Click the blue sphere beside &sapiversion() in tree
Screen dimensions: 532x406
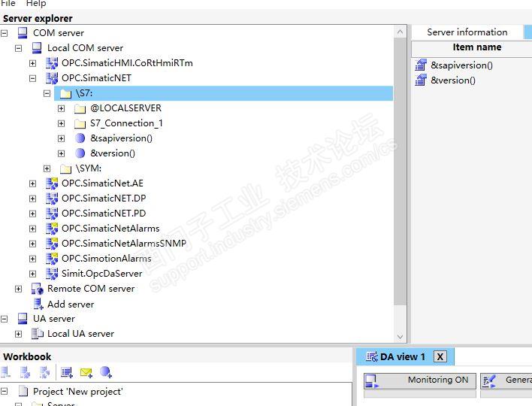(x=80, y=138)
